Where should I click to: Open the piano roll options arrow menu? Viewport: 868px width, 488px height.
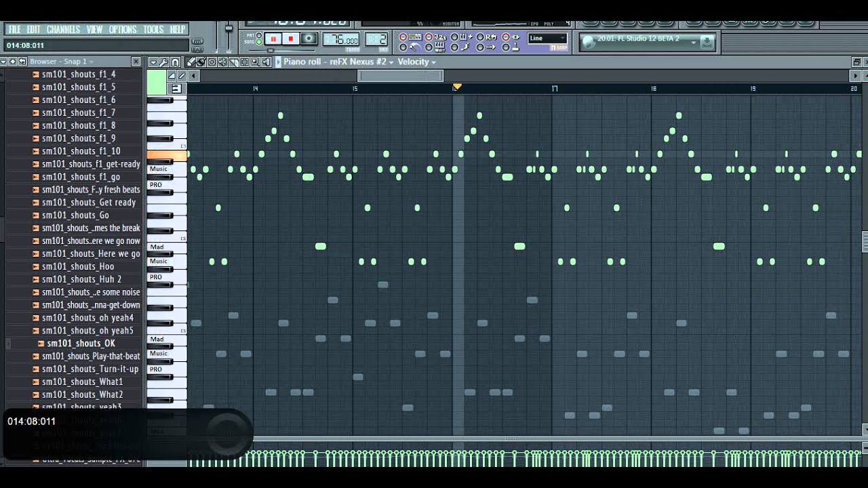pyautogui.click(x=153, y=62)
